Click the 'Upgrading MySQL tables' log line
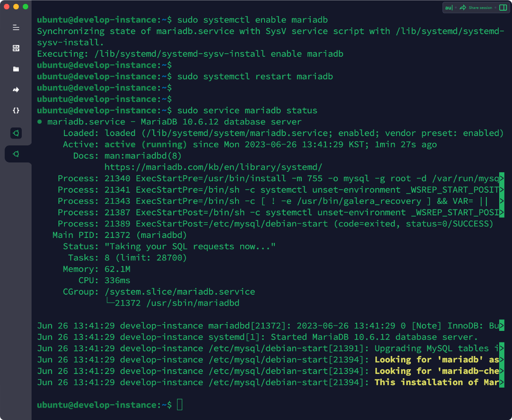 (271, 348)
